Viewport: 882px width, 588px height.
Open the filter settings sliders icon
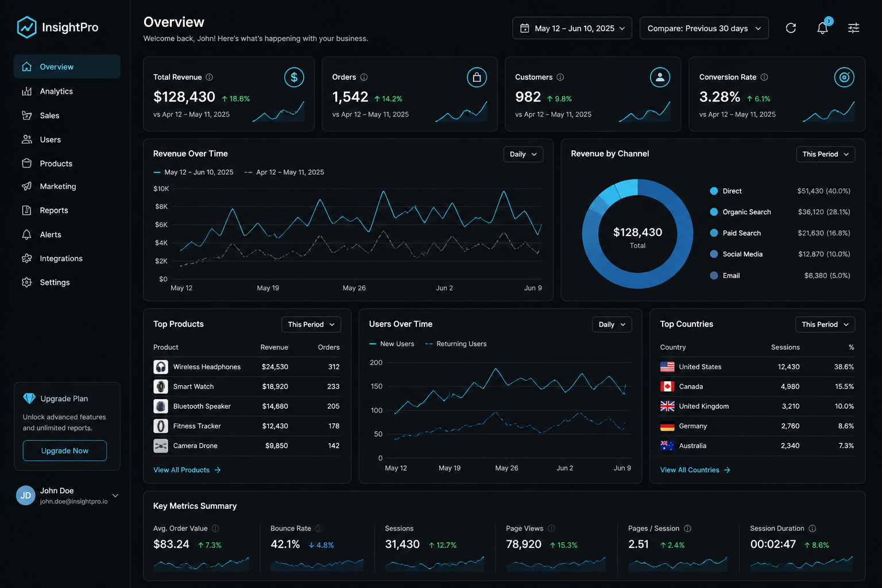tap(854, 28)
